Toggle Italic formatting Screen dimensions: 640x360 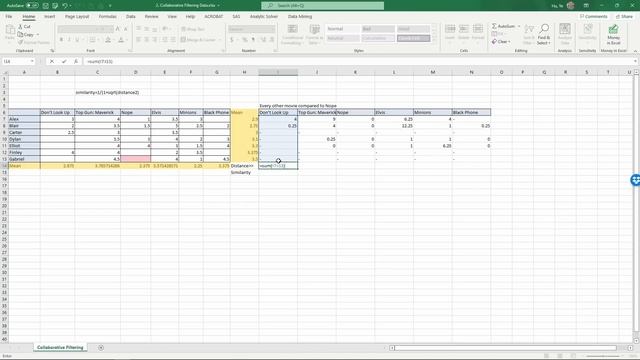click(69, 40)
